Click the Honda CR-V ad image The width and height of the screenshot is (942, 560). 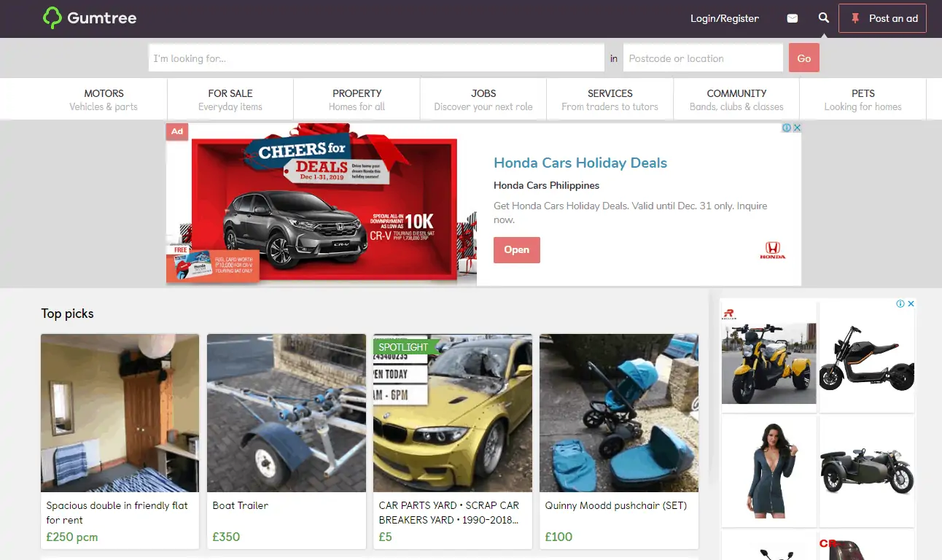[x=322, y=204]
